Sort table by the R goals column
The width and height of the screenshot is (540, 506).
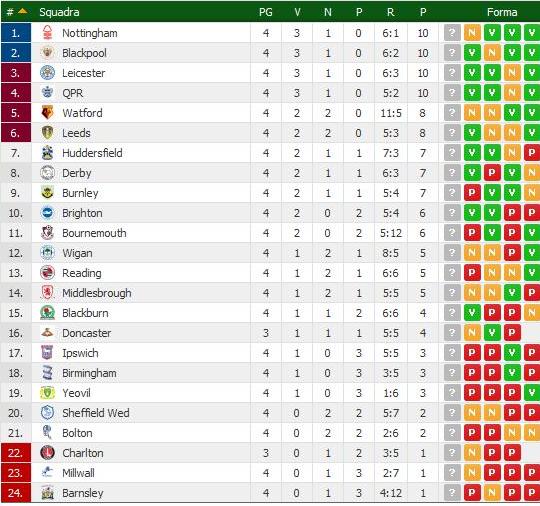pos(390,12)
